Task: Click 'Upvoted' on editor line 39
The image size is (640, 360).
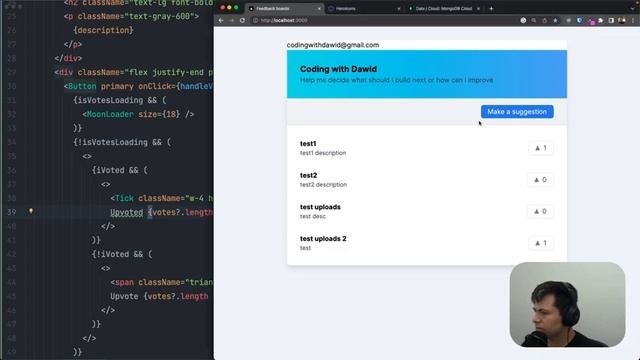Action: pos(127,212)
